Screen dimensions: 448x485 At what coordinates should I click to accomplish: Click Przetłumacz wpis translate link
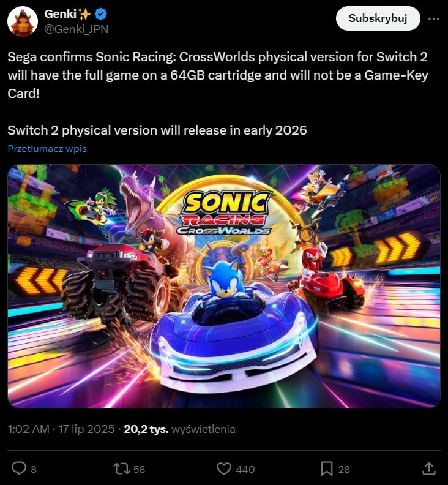47,148
